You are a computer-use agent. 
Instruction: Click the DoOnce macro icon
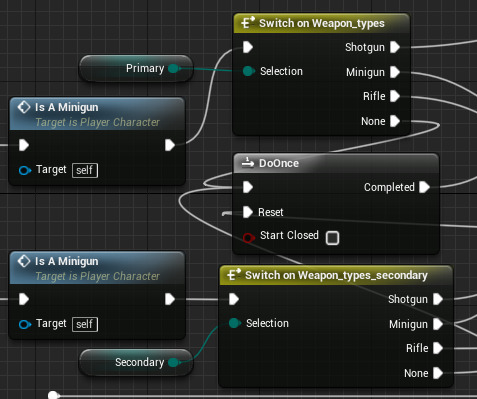tap(248, 163)
